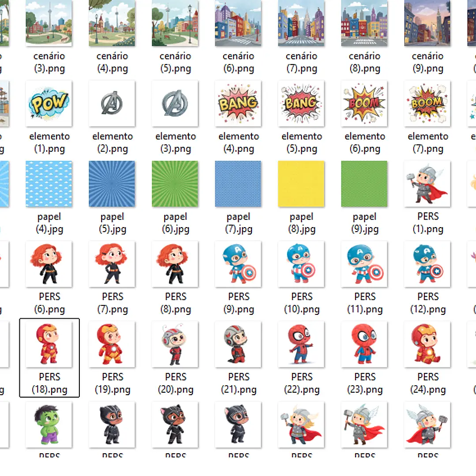Click the sunset city cenário (9).png thumbnail
The width and height of the screenshot is (476, 476).
[x=427, y=23]
